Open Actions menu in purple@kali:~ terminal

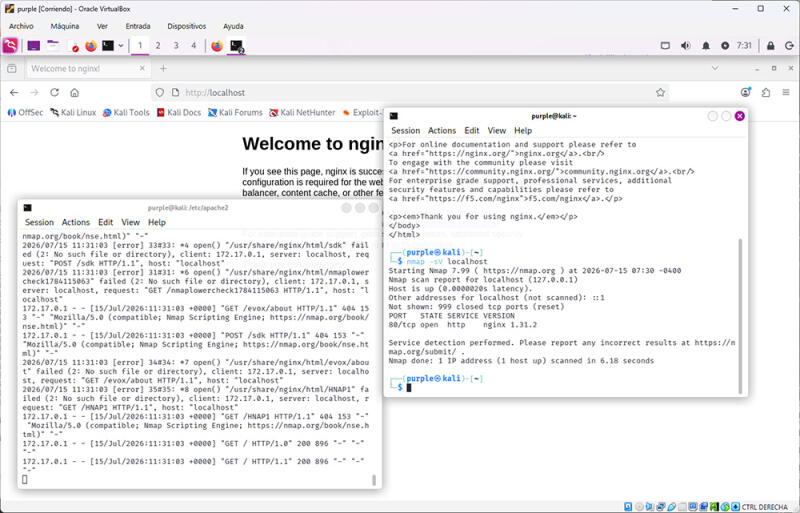(x=442, y=131)
